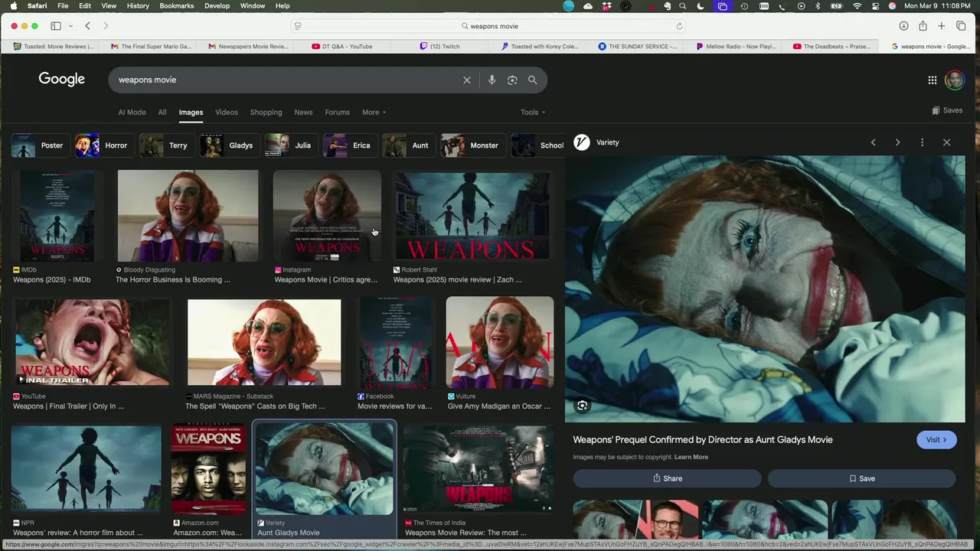Image resolution: width=980 pixels, height=551 pixels.
Task: Submit search with the magnifier icon
Action: tap(532, 80)
